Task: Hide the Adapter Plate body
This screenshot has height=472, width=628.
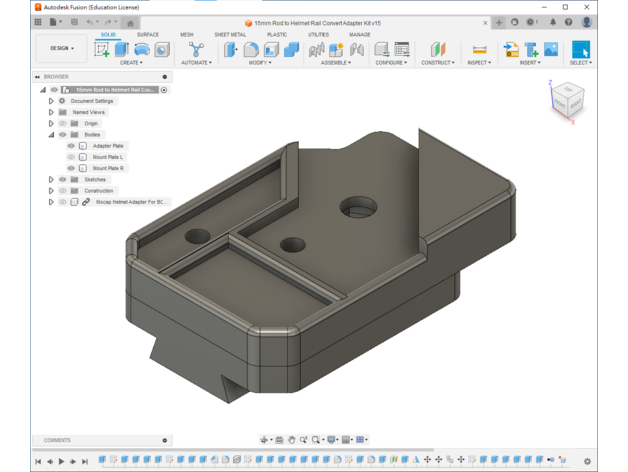Action: click(x=71, y=146)
